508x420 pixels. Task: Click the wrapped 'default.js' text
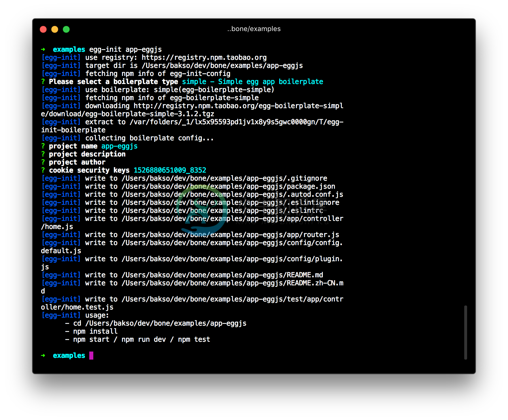click(x=61, y=251)
